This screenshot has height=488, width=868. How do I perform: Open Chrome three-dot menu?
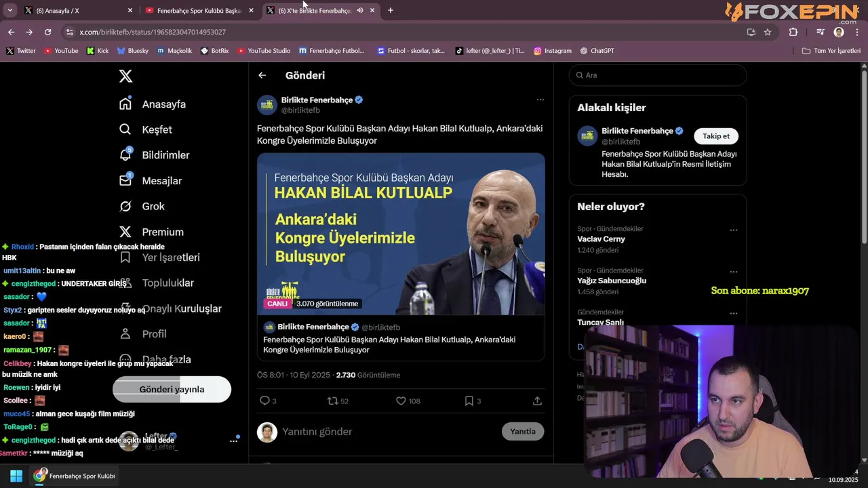(857, 32)
